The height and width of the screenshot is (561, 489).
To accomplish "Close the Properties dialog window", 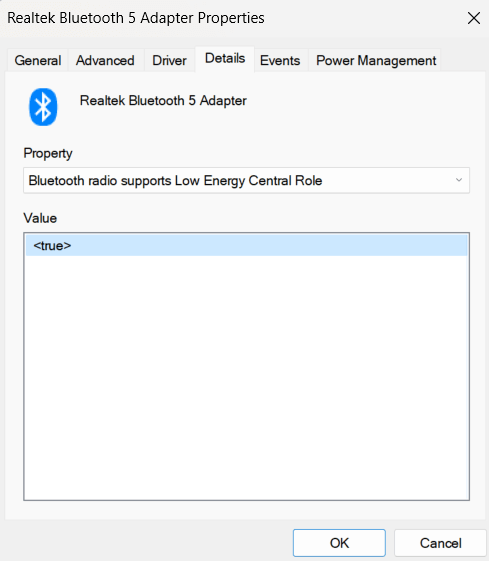I will point(474,18).
